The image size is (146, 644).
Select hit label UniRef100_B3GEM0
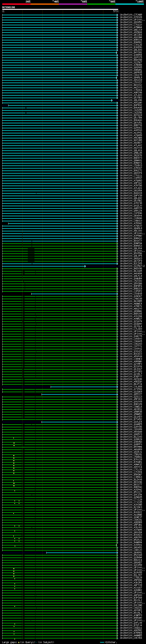[131, 47]
